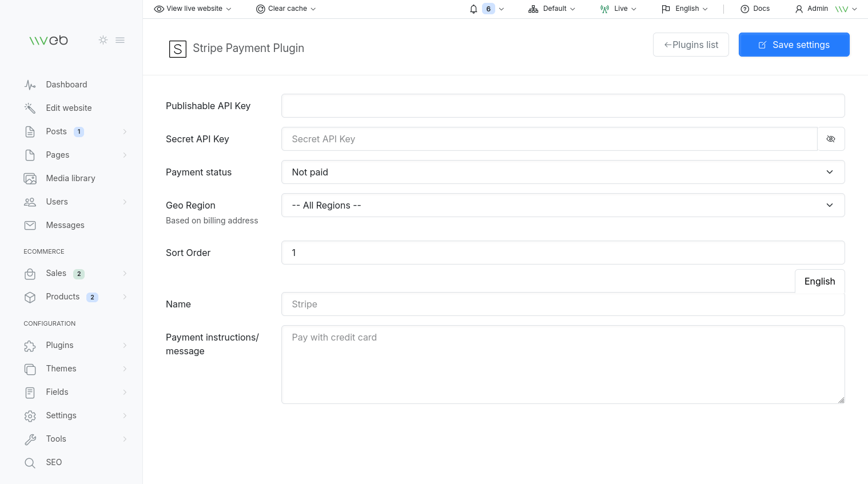Click the Posts count badge 1
This screenshot has height=484, width=868.
point(79,132)
